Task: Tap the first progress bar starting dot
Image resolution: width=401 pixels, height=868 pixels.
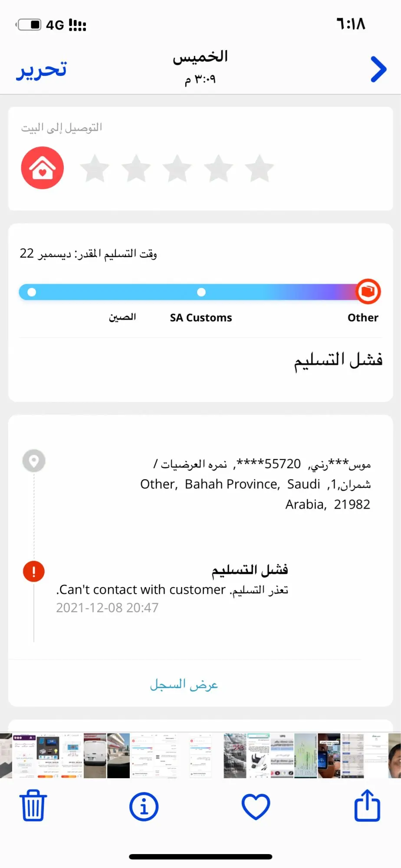Action: 32,292
